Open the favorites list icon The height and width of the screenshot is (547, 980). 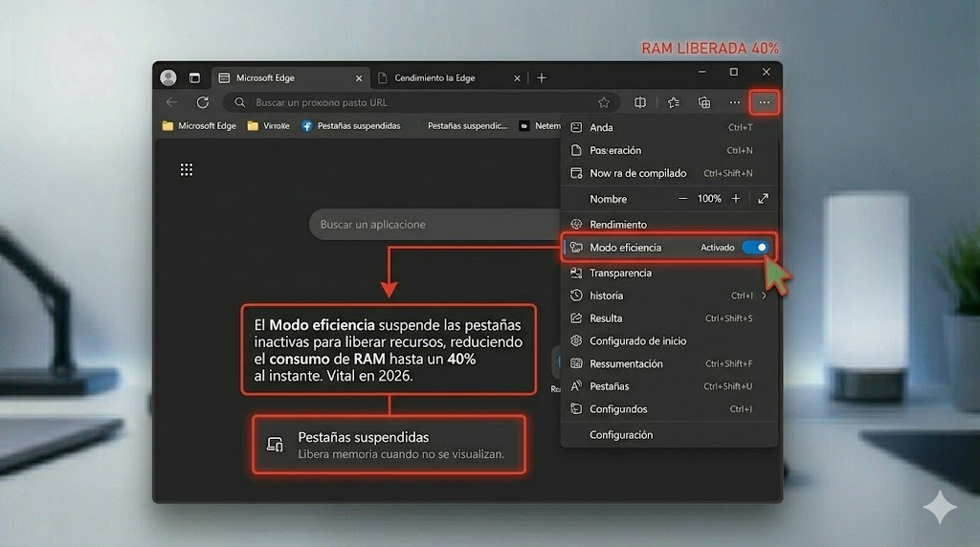674,102
